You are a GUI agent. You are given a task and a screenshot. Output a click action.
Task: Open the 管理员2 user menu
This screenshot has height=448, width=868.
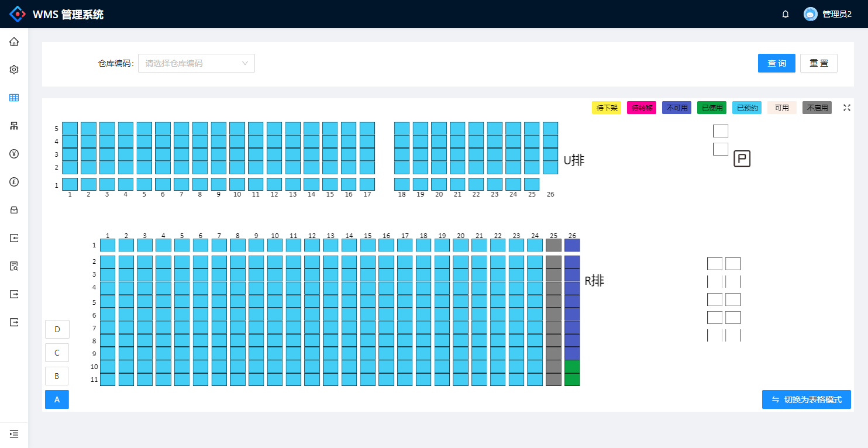coord(828,14)
